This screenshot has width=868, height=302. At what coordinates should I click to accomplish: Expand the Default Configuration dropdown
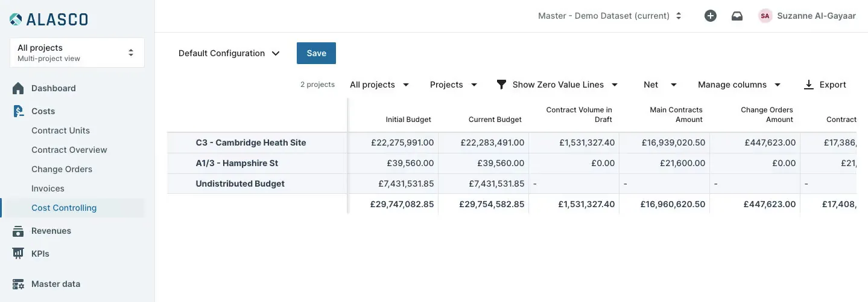click(x=229, y=53)
